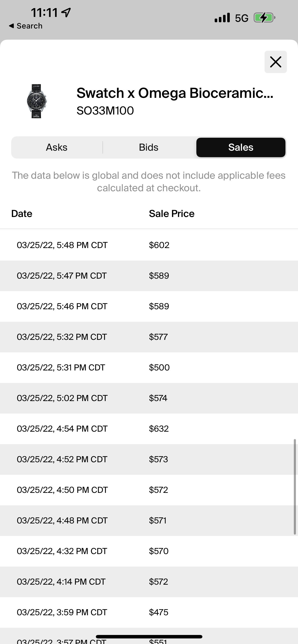Tap the battery charging icon
This screenshot has height=644, width=298.
pyautogui.click(x=264, y=18)
